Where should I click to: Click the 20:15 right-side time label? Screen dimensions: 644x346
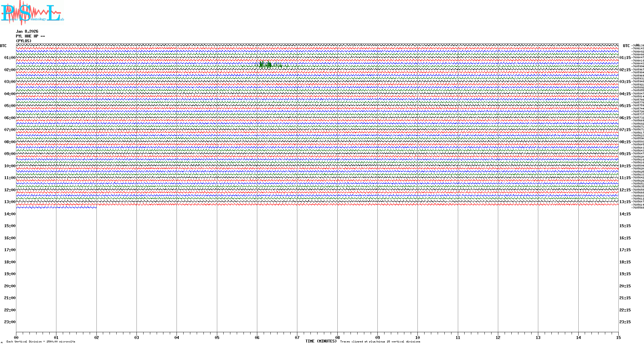(x=625, y=286)
